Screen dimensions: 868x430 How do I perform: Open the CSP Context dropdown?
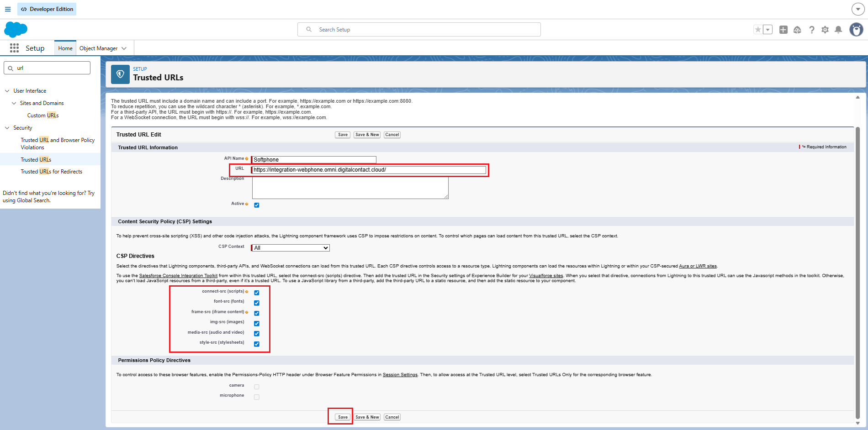coord(291,248)
